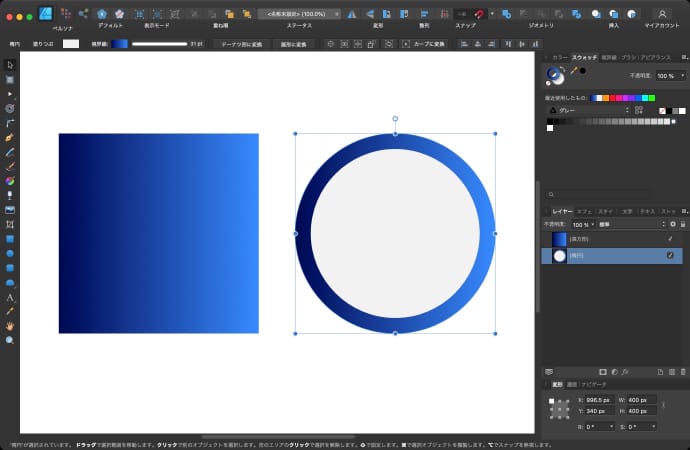The height and width of the screenshot is (450, 690).
Task: Toggle visibility of the 楕円 layer
Action: click(670, 256)
